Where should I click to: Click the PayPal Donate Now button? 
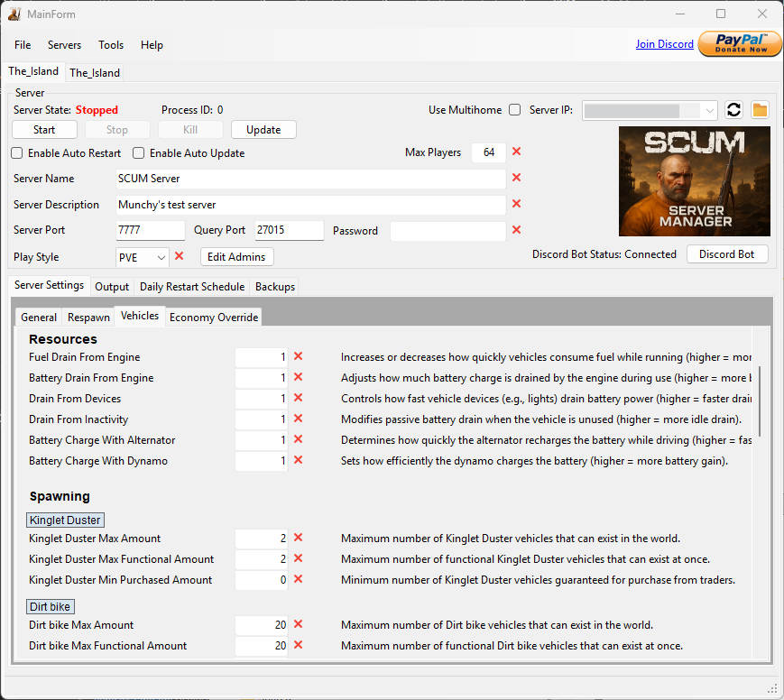click(740, 43)
